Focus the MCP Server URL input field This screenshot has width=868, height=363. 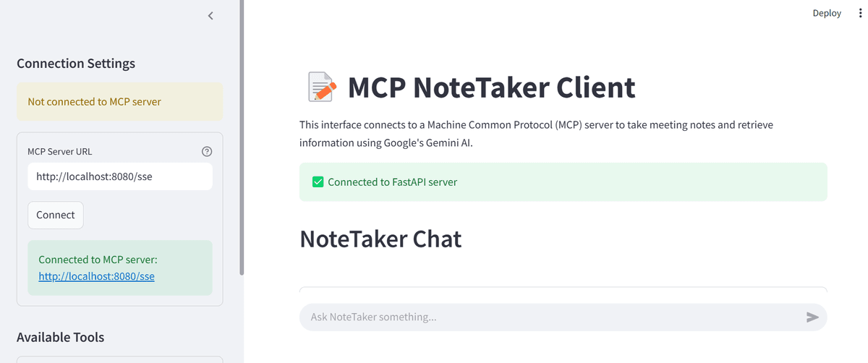click(x=120, y=176)
